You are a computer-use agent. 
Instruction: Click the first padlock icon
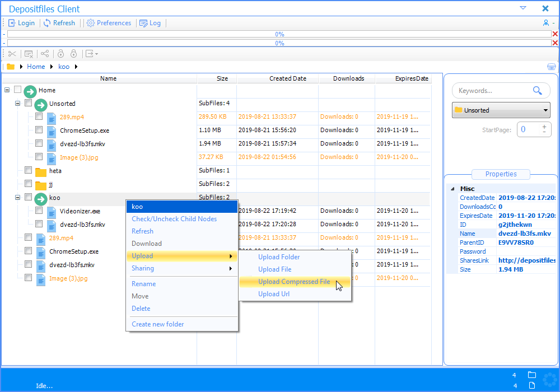tap(60, 54)
